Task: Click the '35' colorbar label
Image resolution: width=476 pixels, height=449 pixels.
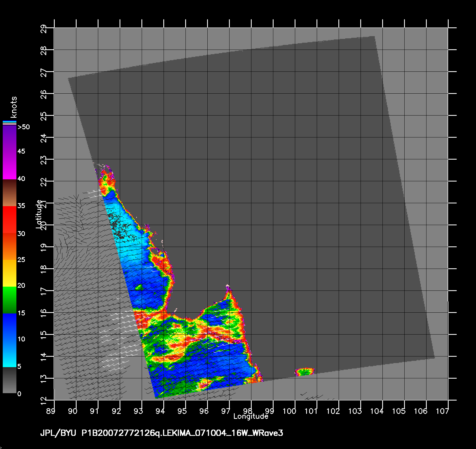Action: pos(21,206)
